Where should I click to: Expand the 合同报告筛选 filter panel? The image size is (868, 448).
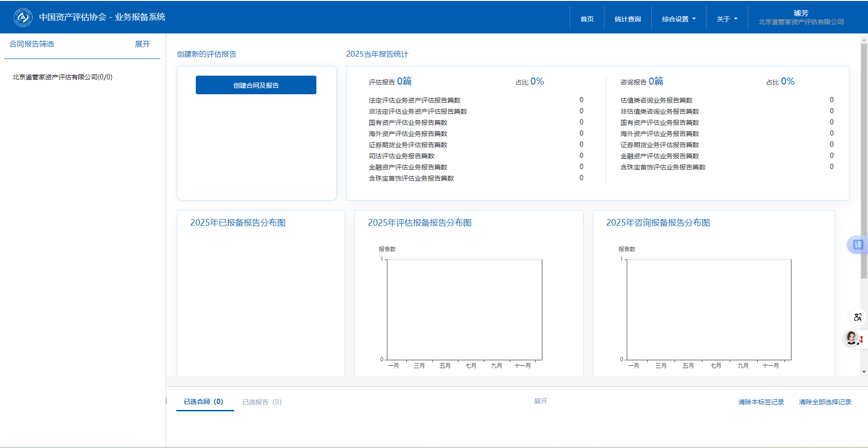point(142,44)
